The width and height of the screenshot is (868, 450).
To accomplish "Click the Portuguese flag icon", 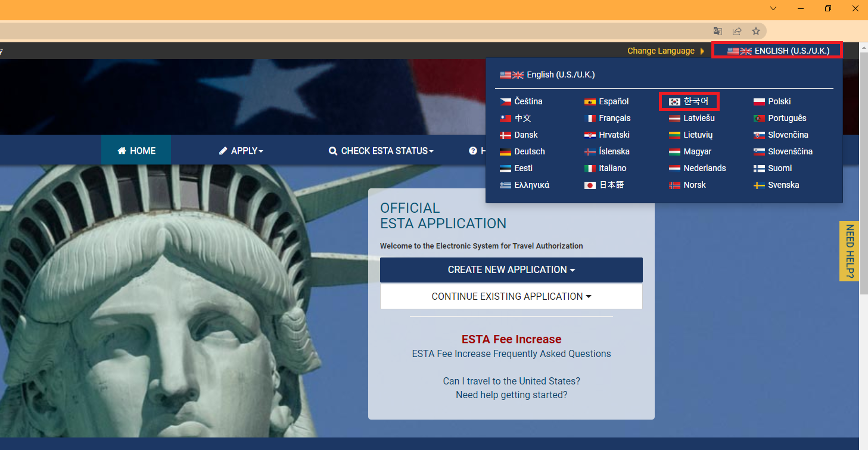I will [759, 118].
